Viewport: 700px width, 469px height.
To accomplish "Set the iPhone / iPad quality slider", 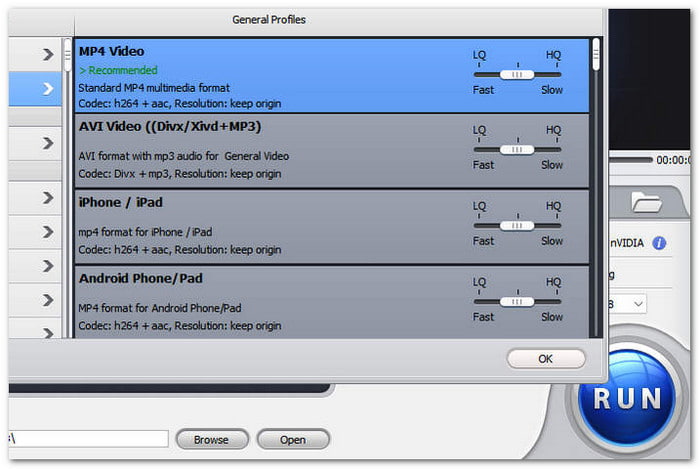I will pos(517,226).
